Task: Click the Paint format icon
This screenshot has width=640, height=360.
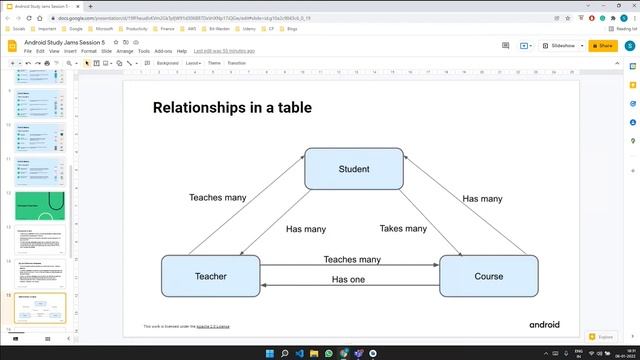Action: click(x=57, y=63)
